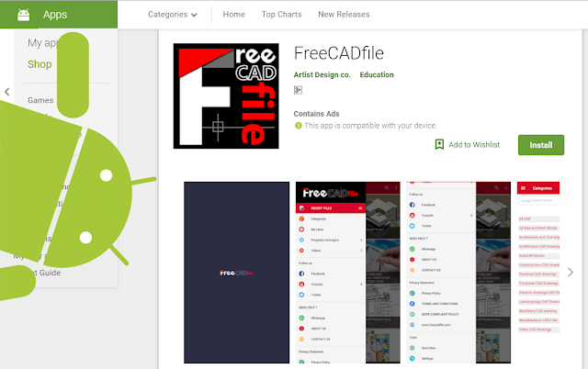Viewport: 588px width, 369px height.
Task: Click the Add to Wishlist bookmark icon
Action: coord(439,145)
